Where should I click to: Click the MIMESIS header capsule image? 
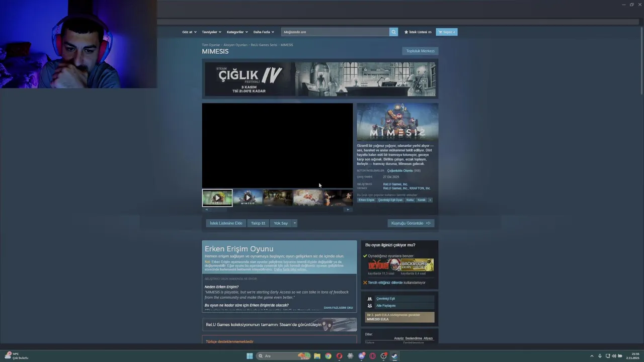point(397,122)
